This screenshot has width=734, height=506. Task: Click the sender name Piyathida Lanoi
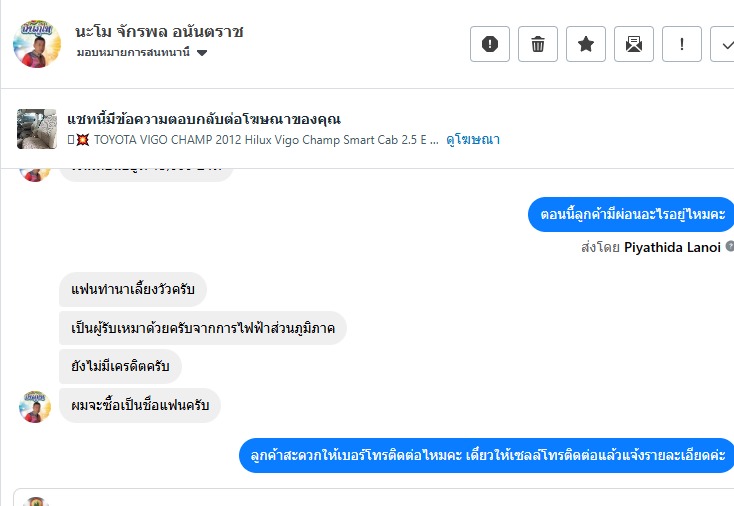coord(672,247)
